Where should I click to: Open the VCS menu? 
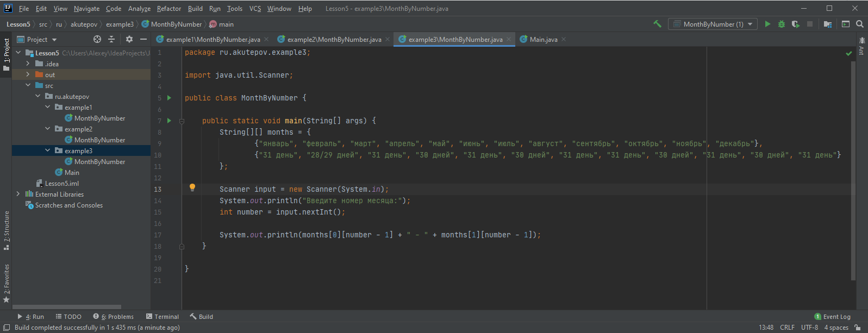[x=255, y=9]
